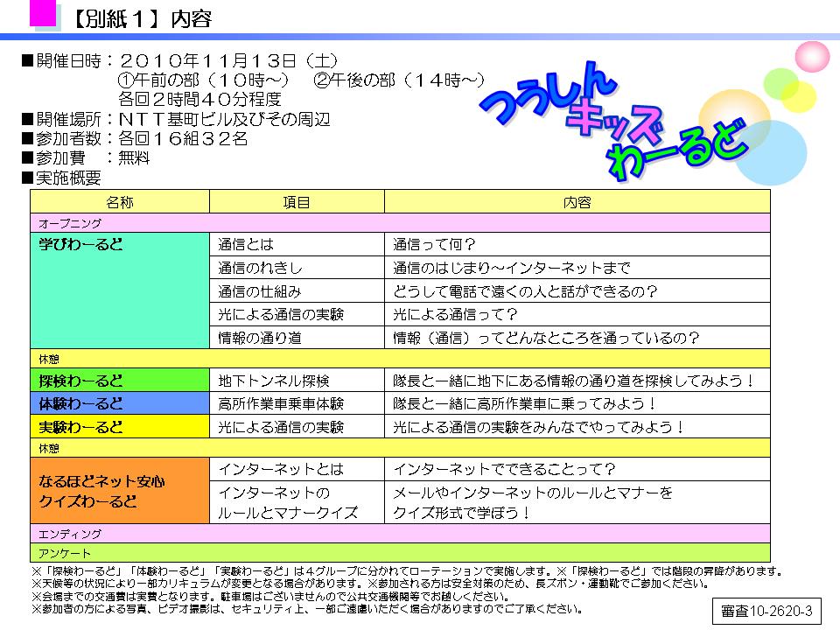Click the teal 学びわーるど cell
This screenshot has height=630, width=840.
(120, 290)
